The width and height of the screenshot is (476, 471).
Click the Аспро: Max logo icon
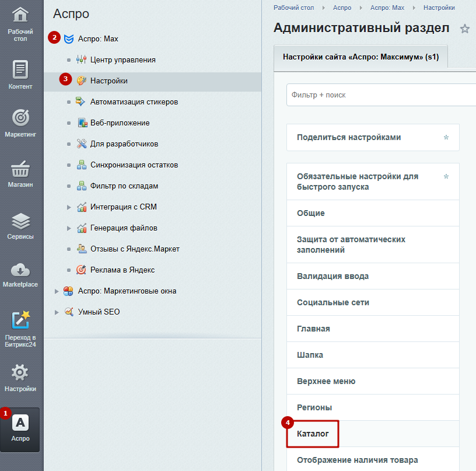click(69, 39)
